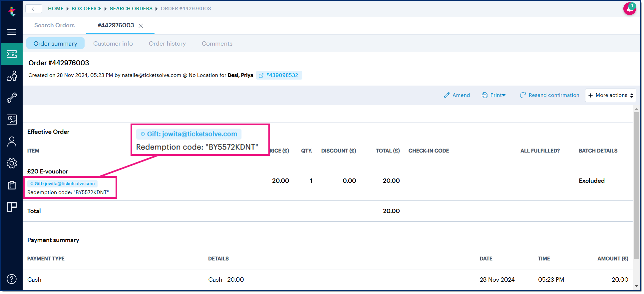Viewport: 644px width, 294px height.
Task: Click the Amend order button
Action: [457, 95]
